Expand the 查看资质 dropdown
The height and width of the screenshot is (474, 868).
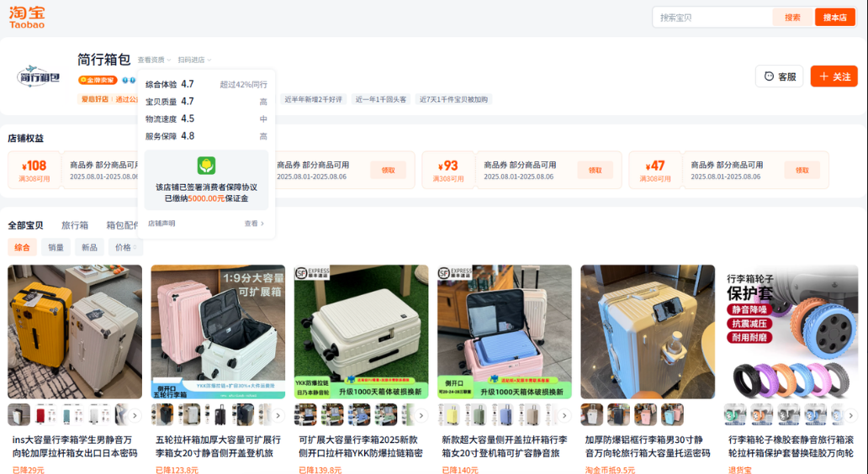pyautogui.click(x=154, y=60)
